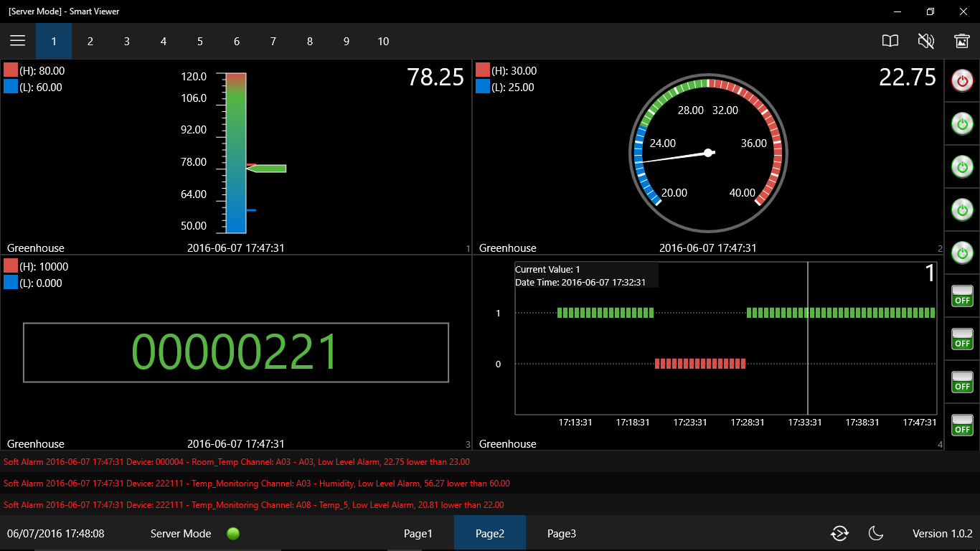Image resolution: width=980 pixels, height=551 pixels.
Task: Click the 22.75 reading value
Action: [x=908, y=77]
